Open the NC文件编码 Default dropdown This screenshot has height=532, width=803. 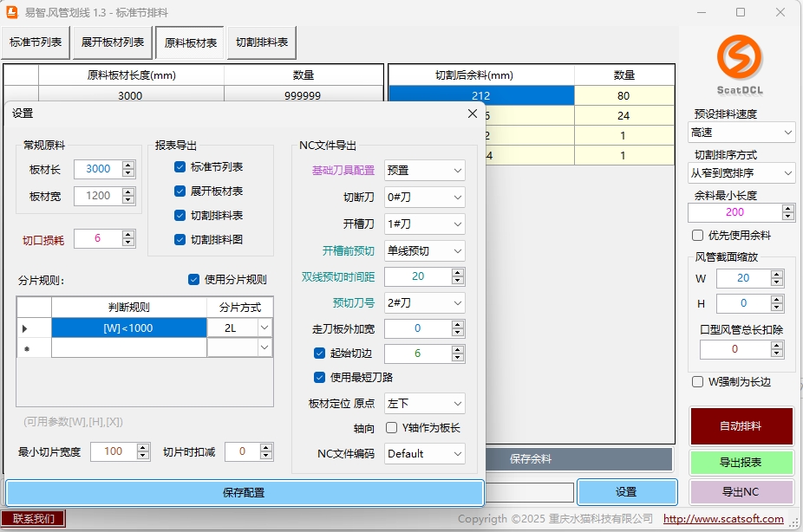coord(424,453)
